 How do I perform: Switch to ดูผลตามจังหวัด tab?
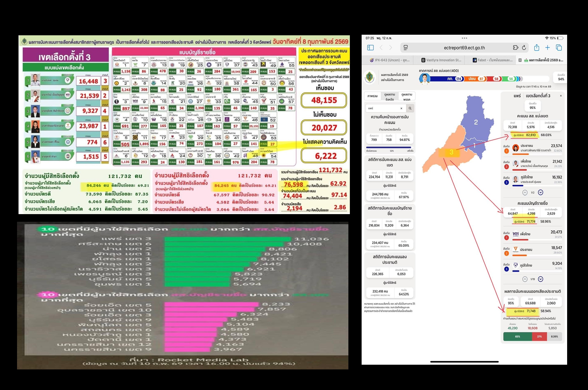click(390, 97)
